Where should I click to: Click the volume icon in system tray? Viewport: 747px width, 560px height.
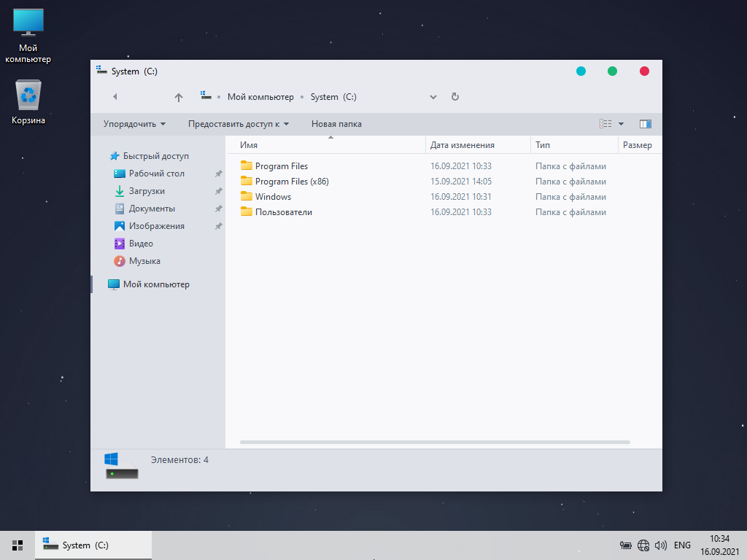point(661,545)
